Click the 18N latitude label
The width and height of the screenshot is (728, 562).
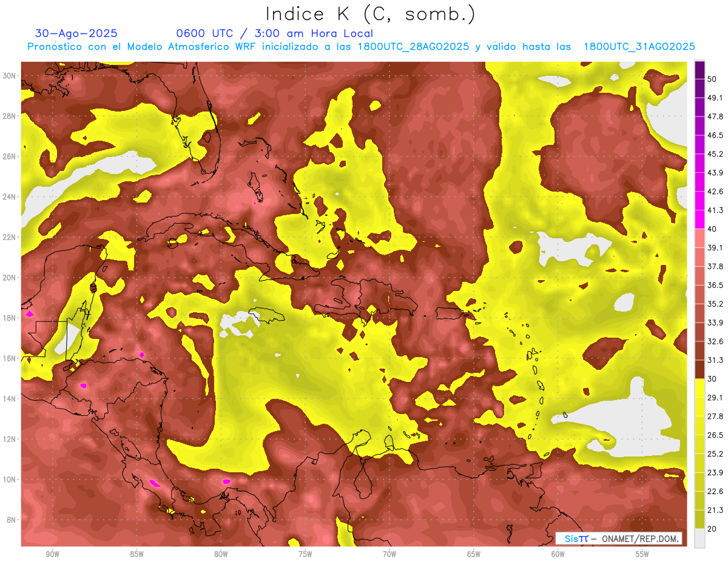(9, 318)
